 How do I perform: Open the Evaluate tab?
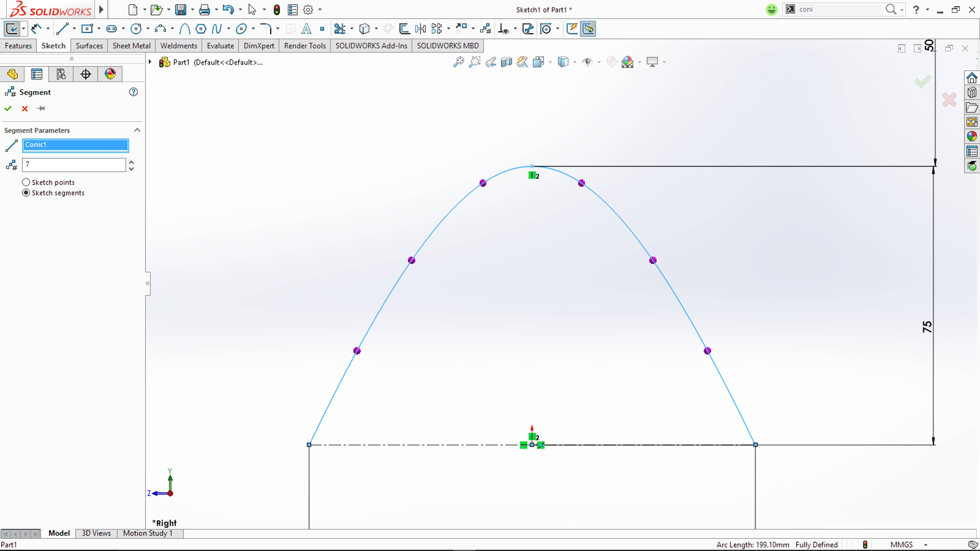tap(220, 46)
